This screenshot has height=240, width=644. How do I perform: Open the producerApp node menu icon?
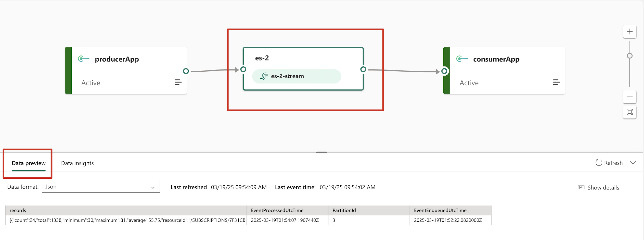tap(178, 82)
